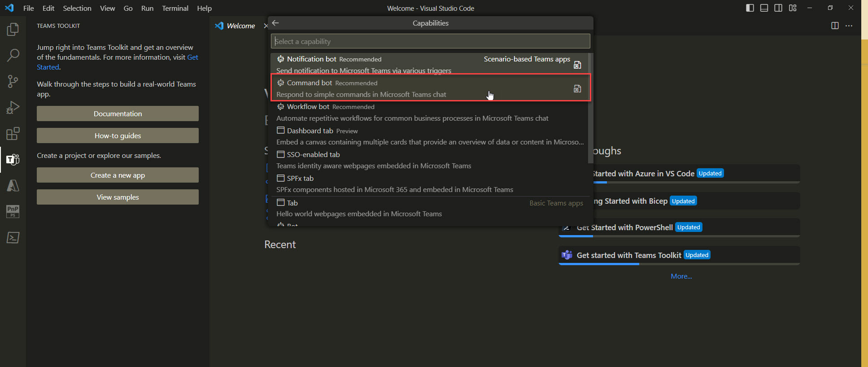Click the View samples button
868x367 pixels.
118,197
